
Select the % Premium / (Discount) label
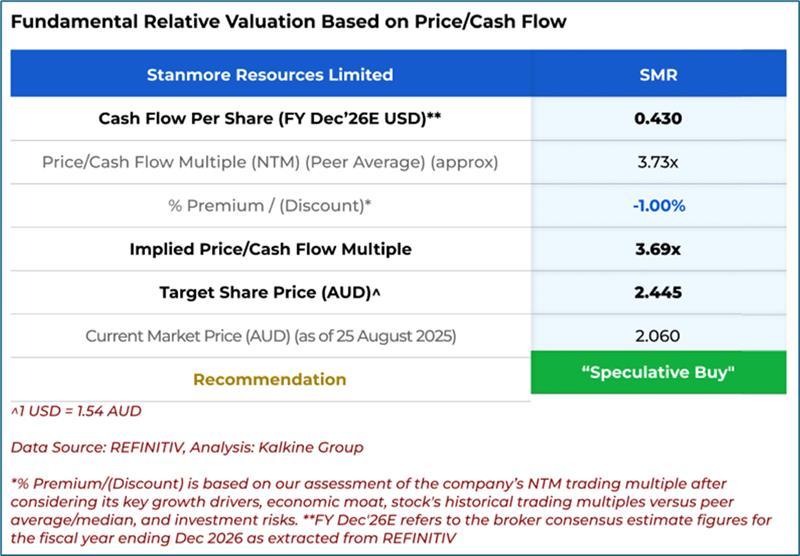(x=270, y=205)
